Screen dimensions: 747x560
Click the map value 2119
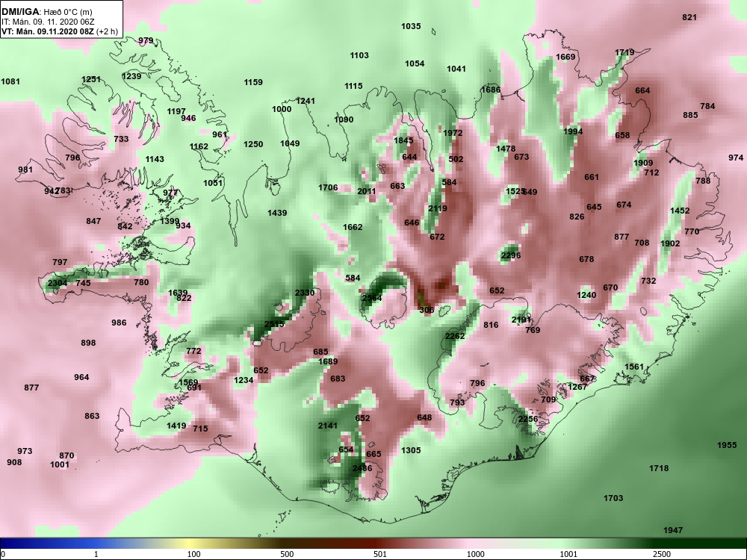437,208
